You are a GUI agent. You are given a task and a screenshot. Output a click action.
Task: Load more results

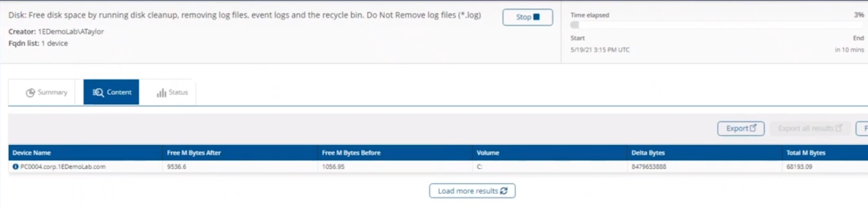tap(472, 191)
